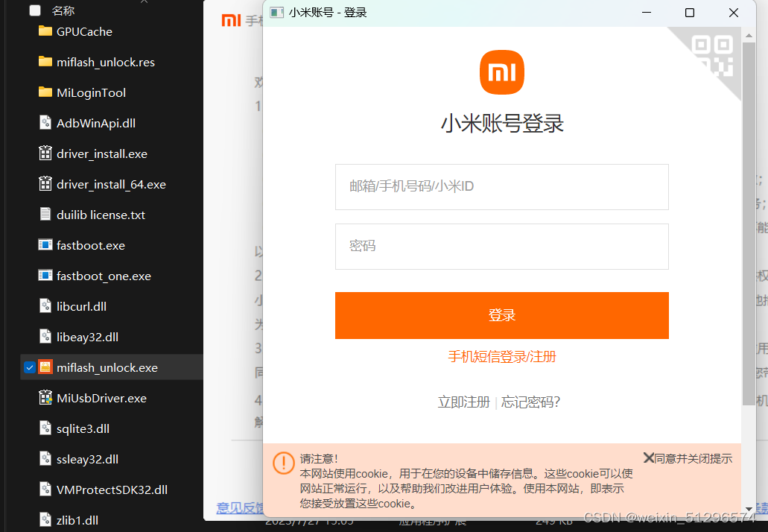Viewport: 768px width, 532px height.
Task: Click the 忘记密码? link
Action: (x=530, y=402)
